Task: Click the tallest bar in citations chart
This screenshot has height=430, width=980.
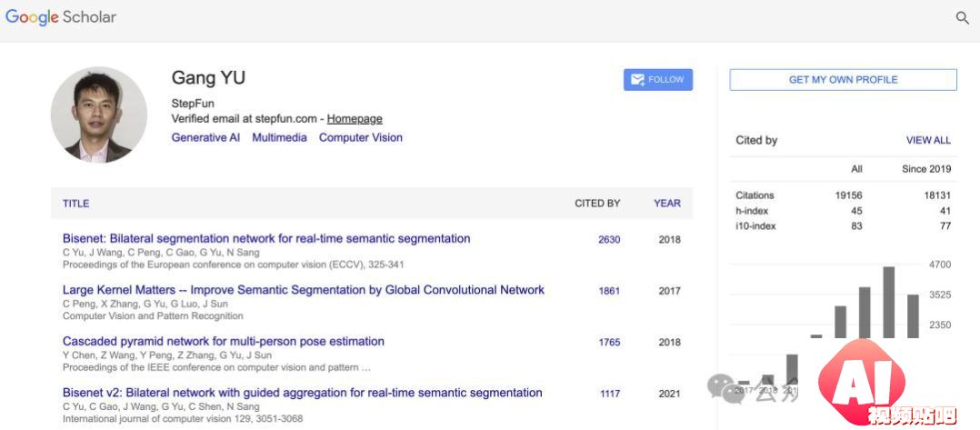Action: [888, 303]
